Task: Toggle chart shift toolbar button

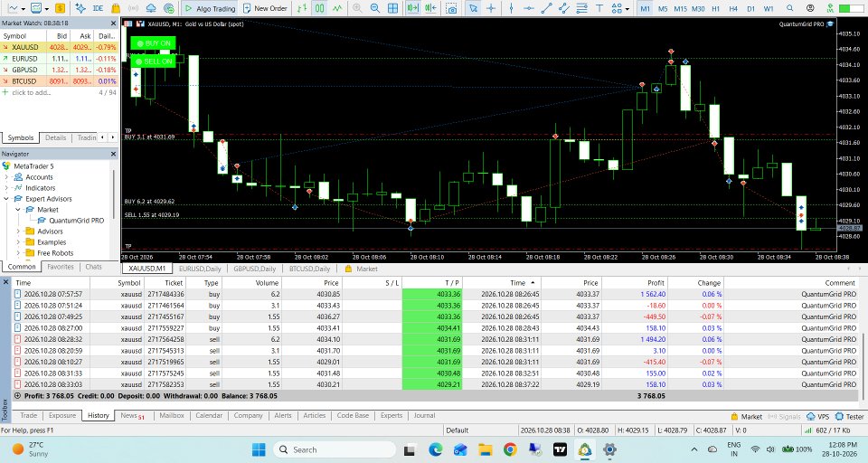Action: [x=430, y=8]
